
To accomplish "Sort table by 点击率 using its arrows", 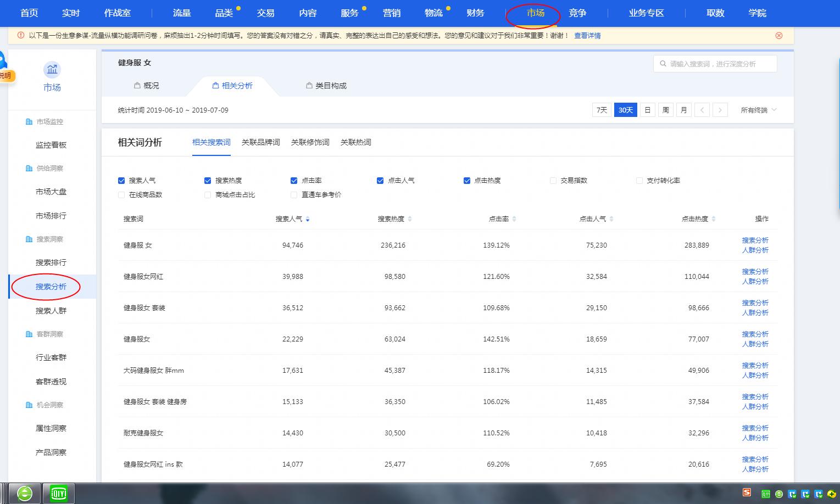I will click(x=514, y=218).
